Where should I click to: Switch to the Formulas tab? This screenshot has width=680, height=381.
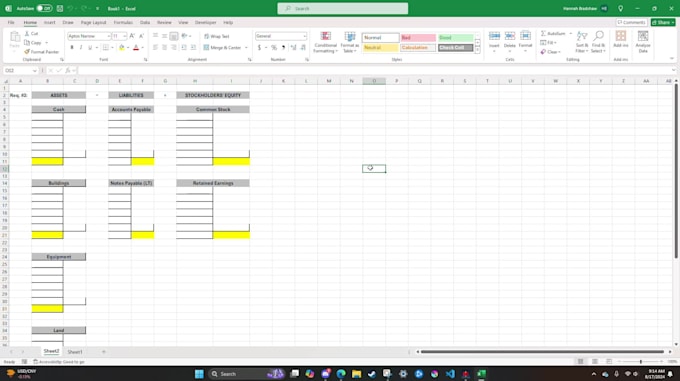click(x=123, y=23)
